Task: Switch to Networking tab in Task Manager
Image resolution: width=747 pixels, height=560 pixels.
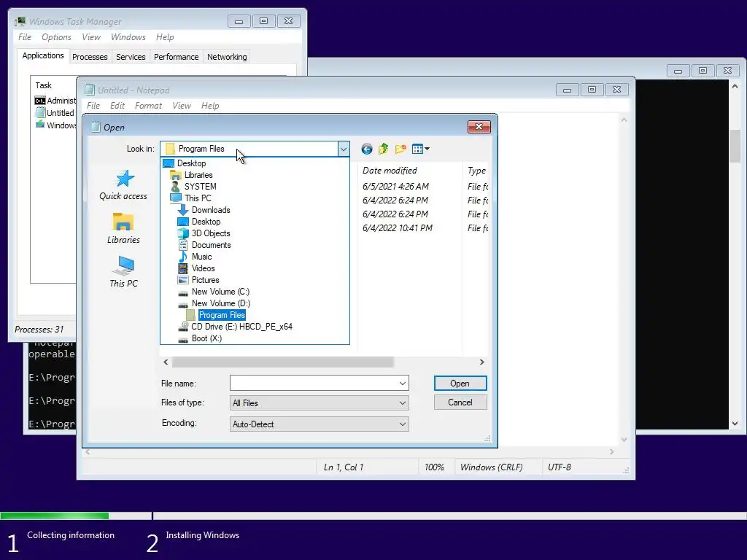Action: click(227, 57)
